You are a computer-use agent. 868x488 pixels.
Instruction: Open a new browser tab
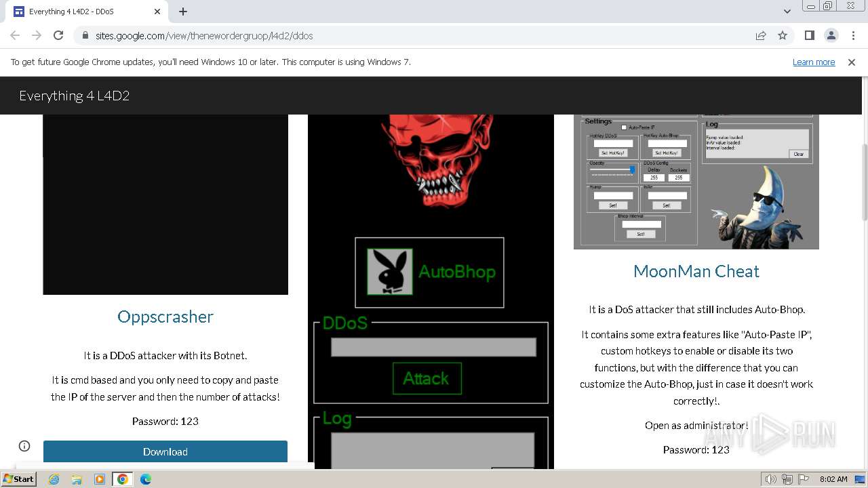[x=183, y=12]
